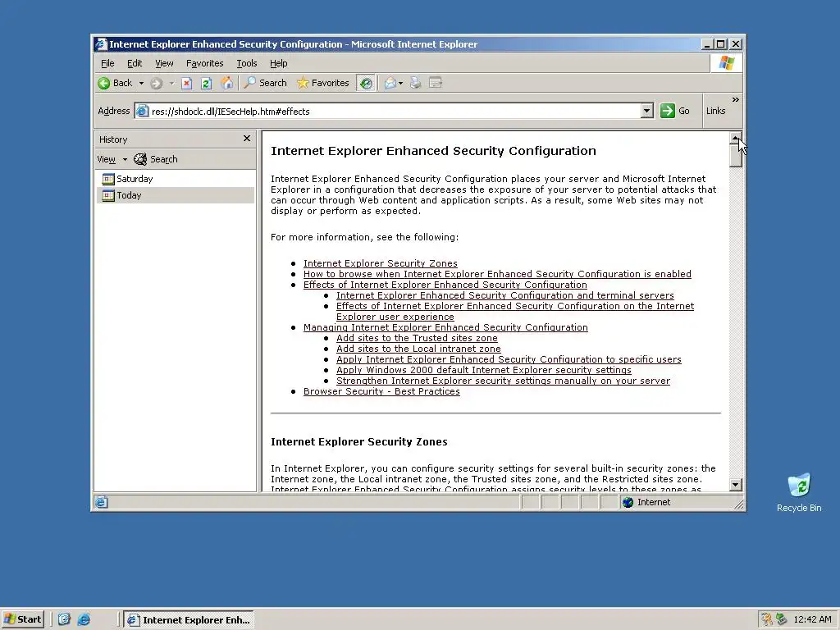Screen dimensions: 840x630
Task: Click the page scrollbar up arrow
Action: point(736,138)
